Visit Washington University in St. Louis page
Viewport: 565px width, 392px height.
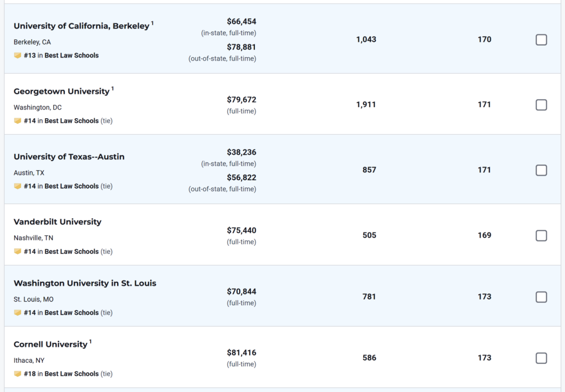85,283
